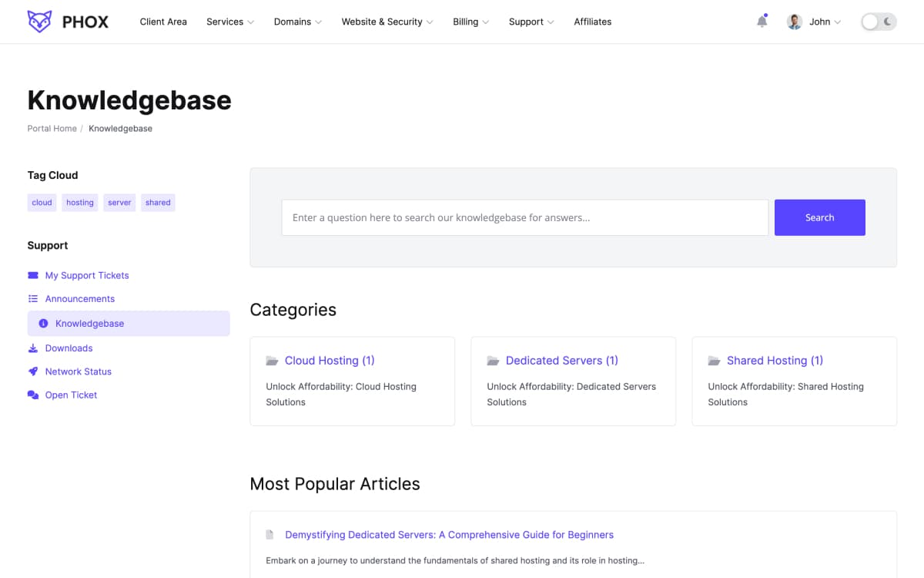Open Shared Hosting (1) category
924x578 pixels.
tap(775, 361)
